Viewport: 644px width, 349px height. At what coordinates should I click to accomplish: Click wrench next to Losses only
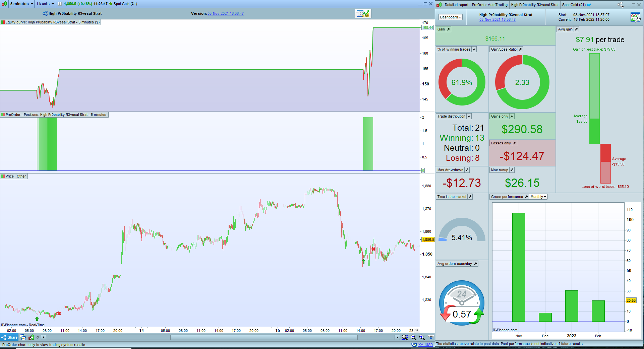515,143
